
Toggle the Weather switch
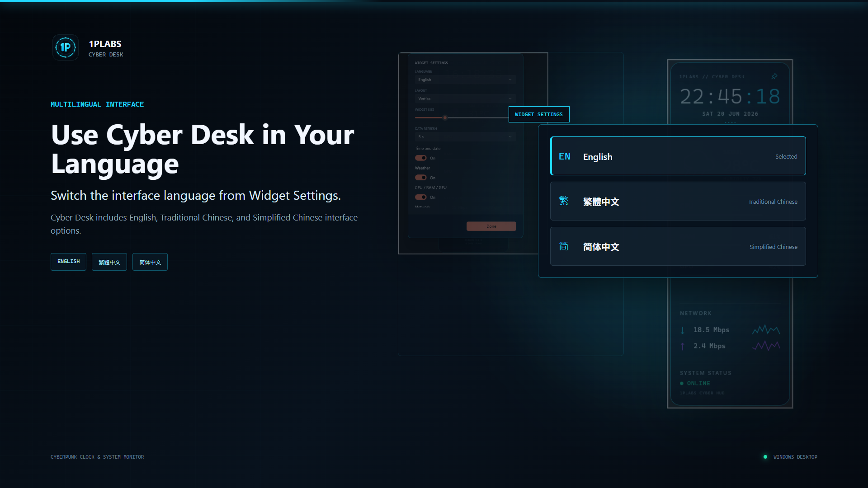421,178
